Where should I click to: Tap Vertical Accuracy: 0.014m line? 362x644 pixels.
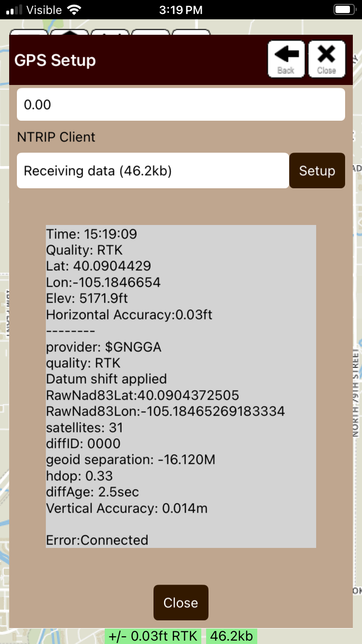127,508
